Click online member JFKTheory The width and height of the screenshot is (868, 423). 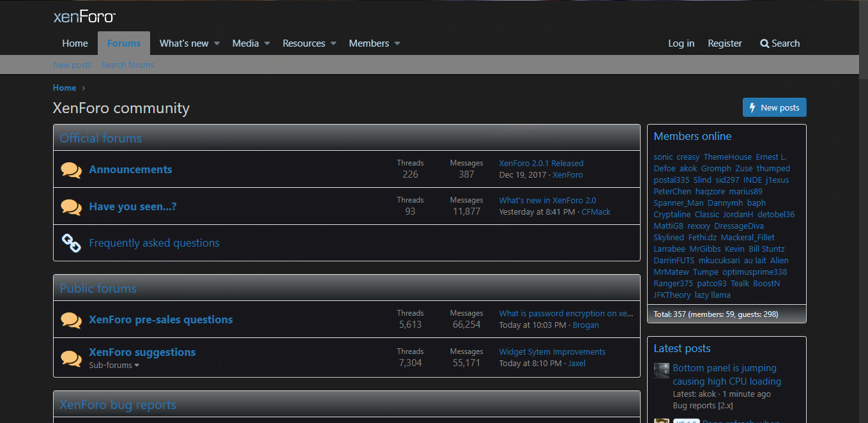(672, 295)
